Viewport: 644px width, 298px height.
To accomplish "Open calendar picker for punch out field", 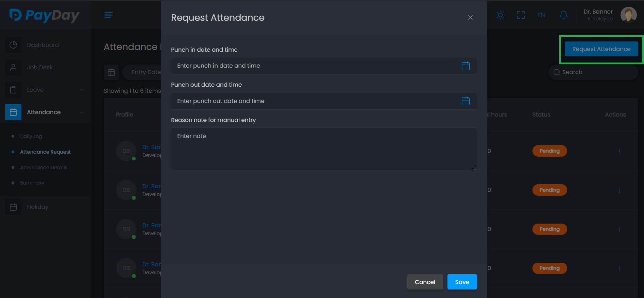I will coord(465,101).
